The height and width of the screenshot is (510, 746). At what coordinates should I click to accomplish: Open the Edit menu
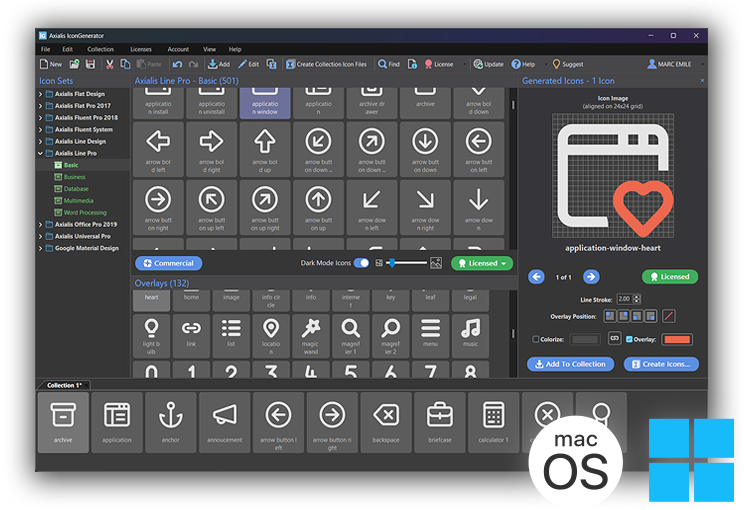68,49
